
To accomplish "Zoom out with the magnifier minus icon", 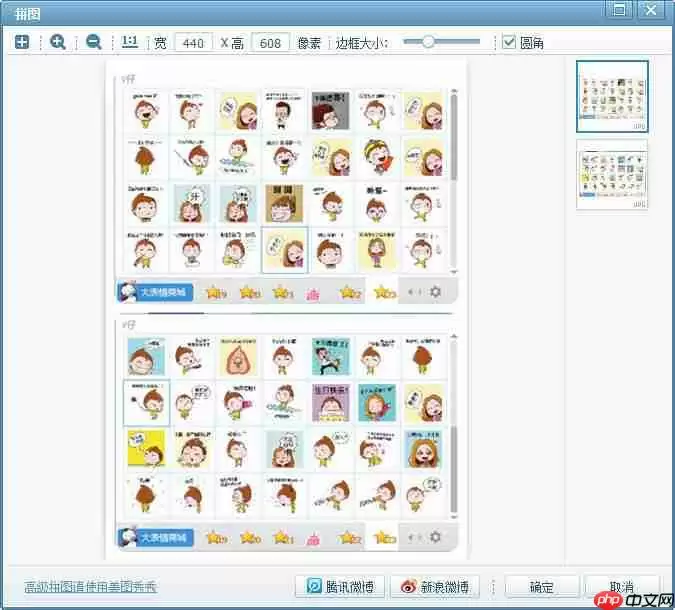I will tap(93, 42).
